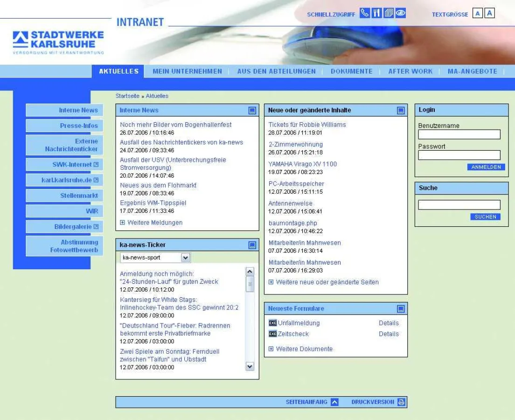Click the EXE icon beside Unfallmeldung
This screenshot has height=420, width=515.
(x=273, y=323)
